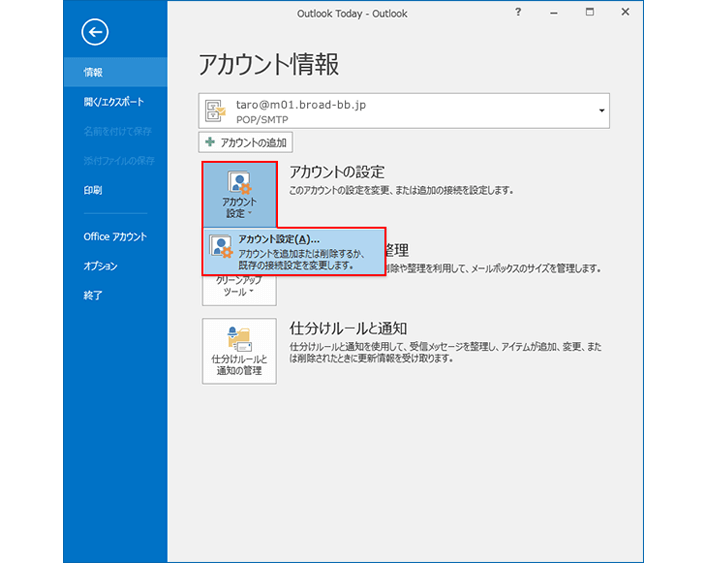Click the back arrow circle icon
710x563 pixels.
tap(95, 32)
